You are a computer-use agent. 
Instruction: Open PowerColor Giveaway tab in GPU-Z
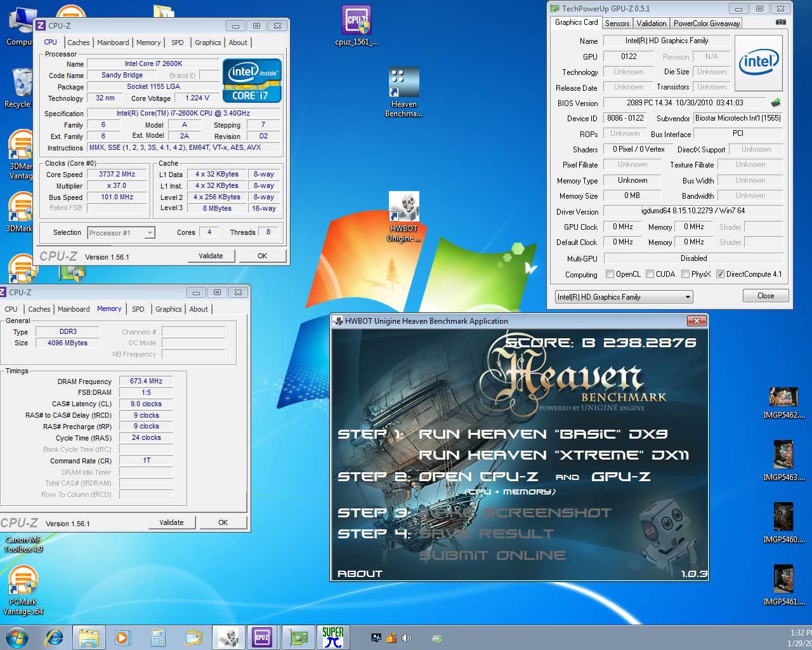coord(707,23)
